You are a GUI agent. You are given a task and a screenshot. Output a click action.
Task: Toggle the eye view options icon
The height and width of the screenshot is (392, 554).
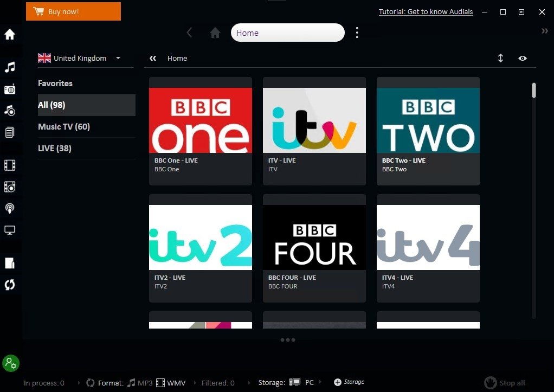pyautogui.click(x=523, y=59)
